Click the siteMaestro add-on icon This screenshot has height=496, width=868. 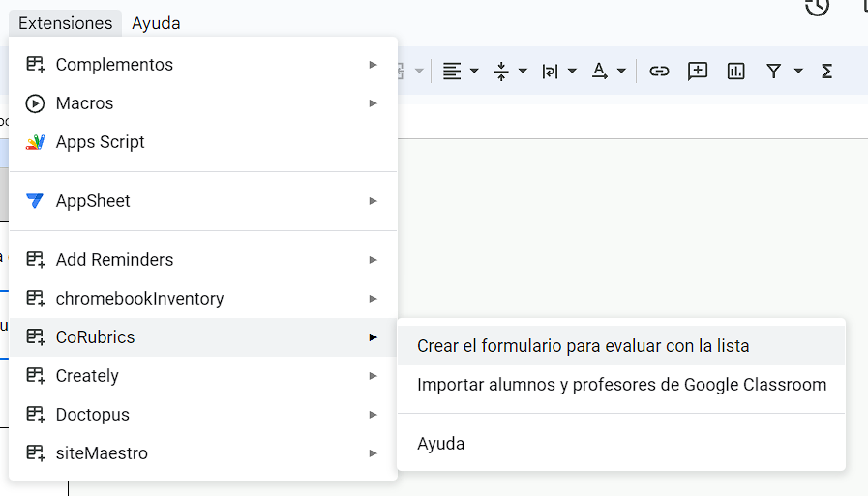[36, 452]
